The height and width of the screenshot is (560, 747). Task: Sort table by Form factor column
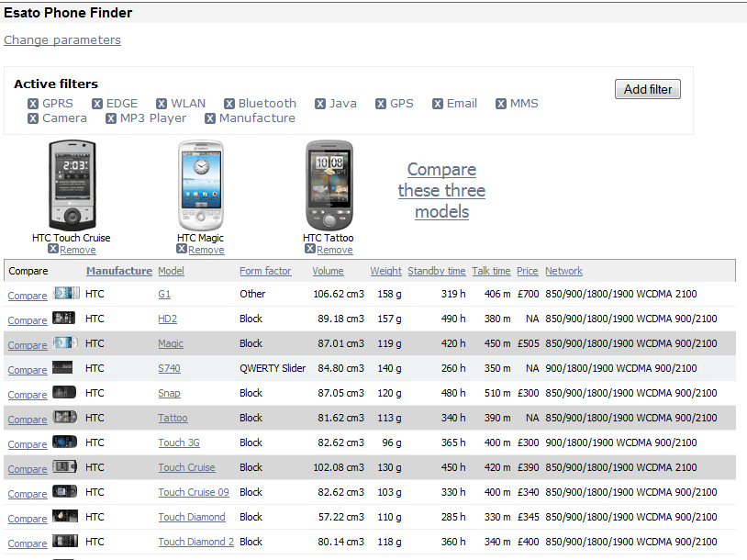coord(265,271)
